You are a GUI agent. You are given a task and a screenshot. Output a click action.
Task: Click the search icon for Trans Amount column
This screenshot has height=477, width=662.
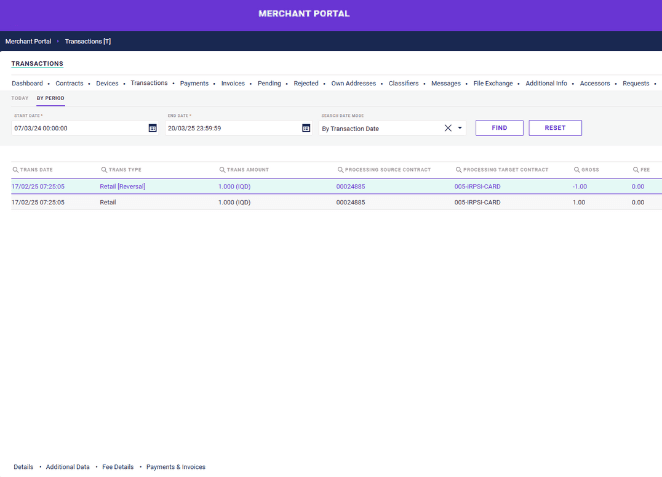[x=222, y=170]
